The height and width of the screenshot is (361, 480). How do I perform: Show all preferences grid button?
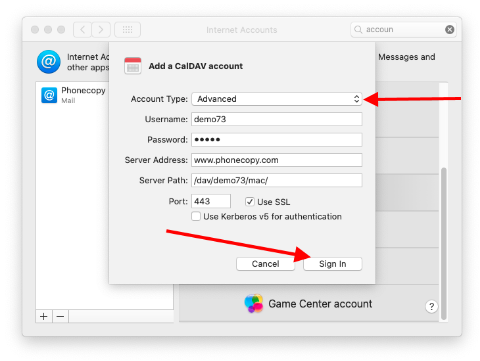pyautogui.click(x=127, y=30)
